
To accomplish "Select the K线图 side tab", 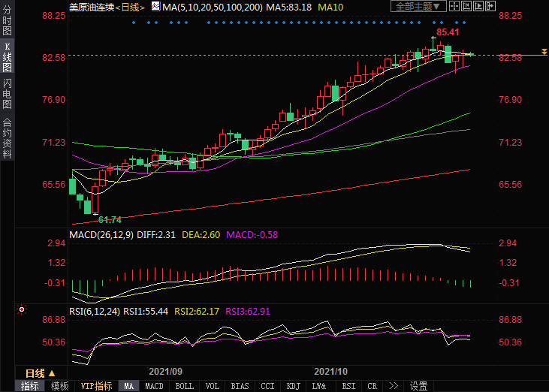I will pos(7,58).
